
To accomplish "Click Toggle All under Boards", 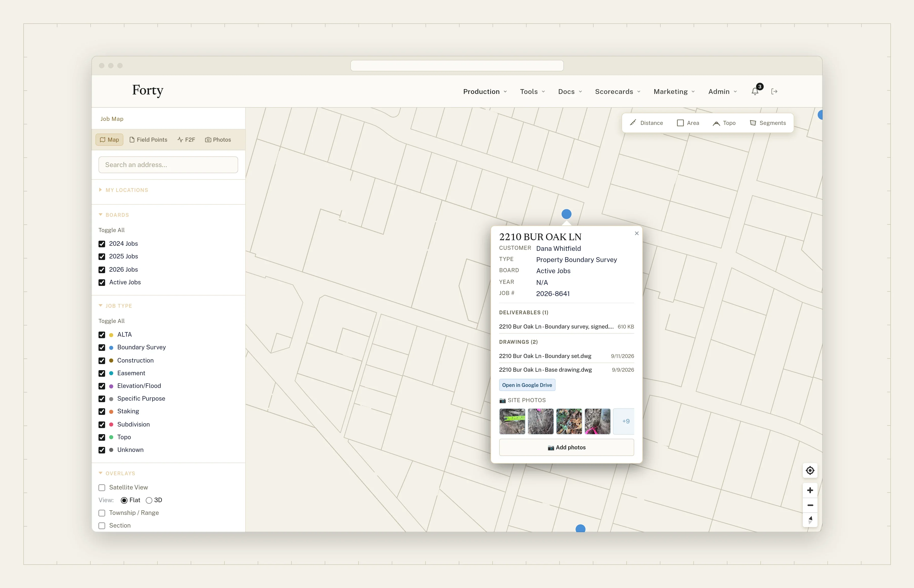I will pyautogui.click(x=111, y=230).
